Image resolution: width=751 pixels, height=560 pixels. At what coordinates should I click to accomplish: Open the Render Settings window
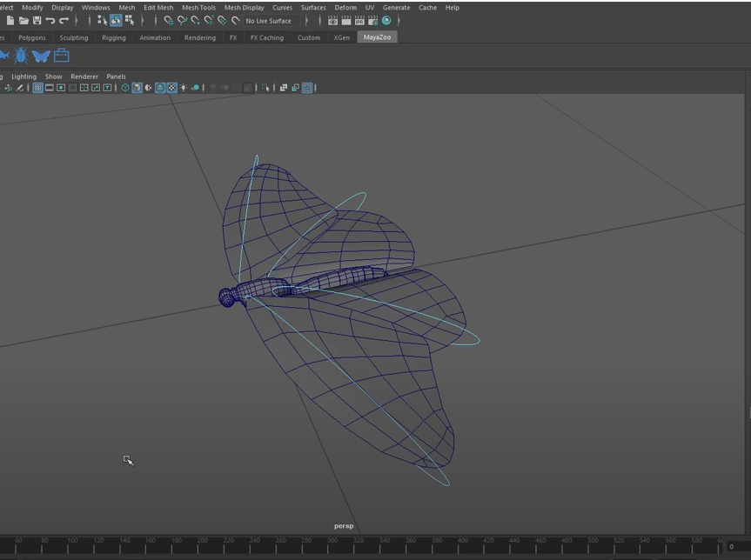tap(374, 20)
